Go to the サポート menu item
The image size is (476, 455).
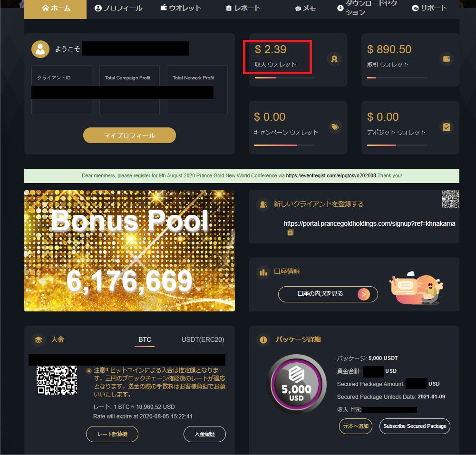point(429,8)
